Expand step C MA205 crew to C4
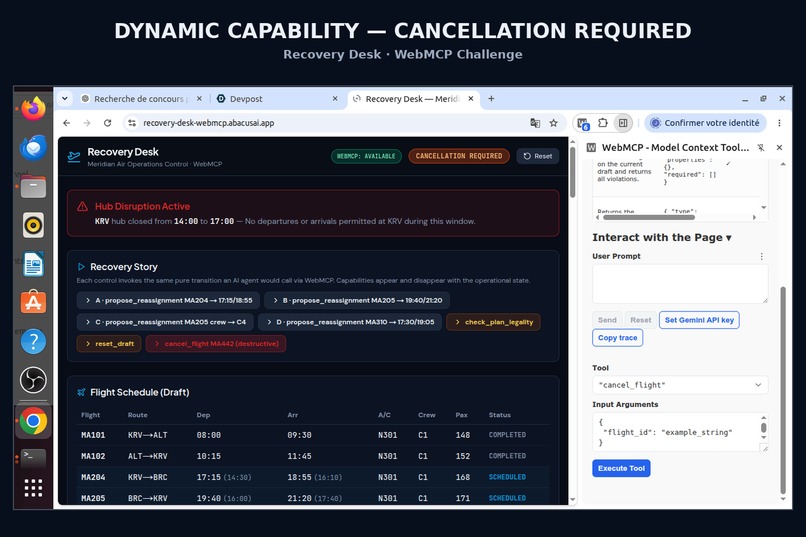Screen dimensions: 806x537 pos(165,322)
